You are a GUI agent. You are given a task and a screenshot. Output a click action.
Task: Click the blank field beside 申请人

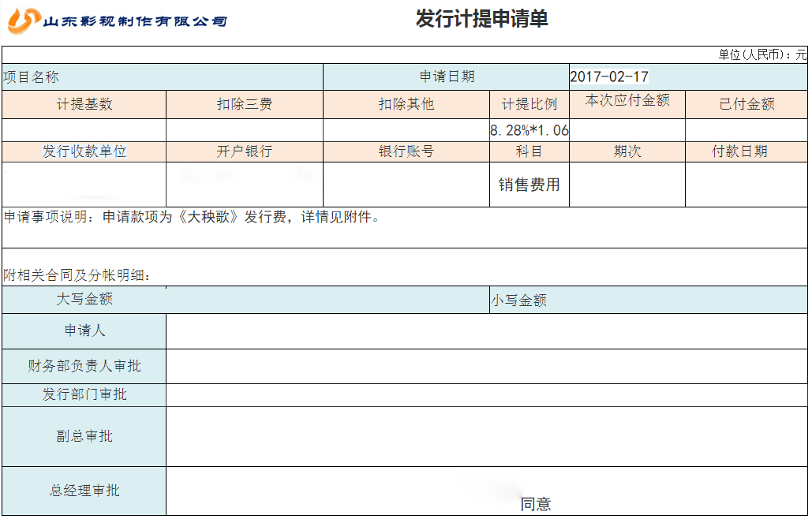pos(487,331)
